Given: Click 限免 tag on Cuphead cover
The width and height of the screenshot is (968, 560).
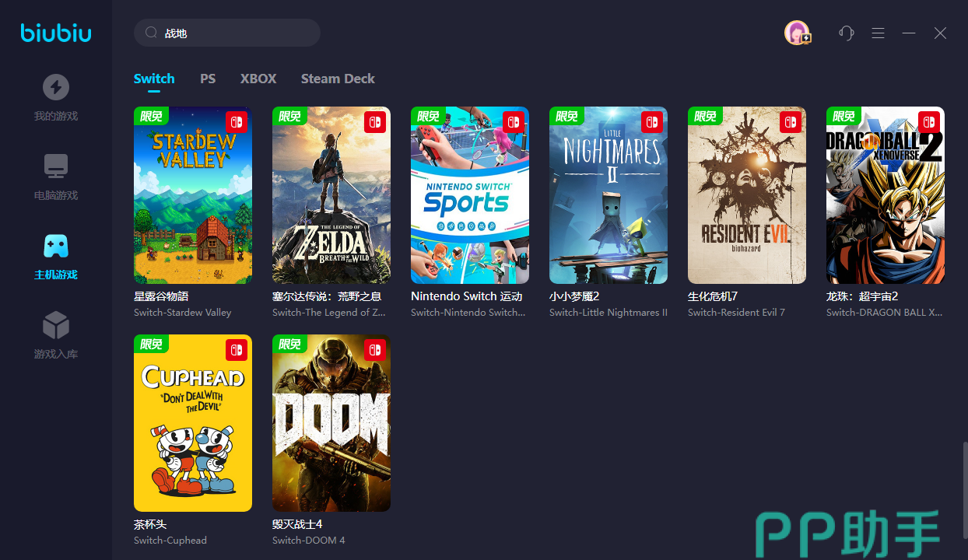Looking at the screenshot, I should point(151,343).
